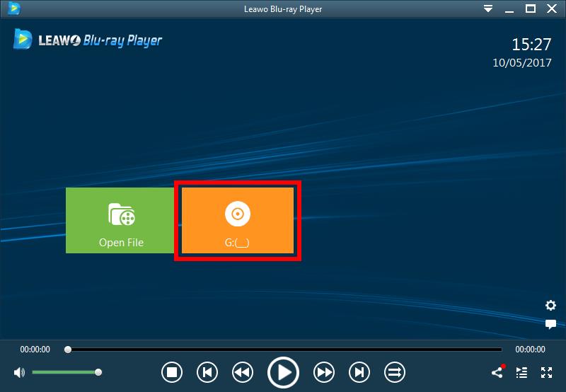Mute audio with the speaker icon
566x392 pixels.
tap(19, 372)
